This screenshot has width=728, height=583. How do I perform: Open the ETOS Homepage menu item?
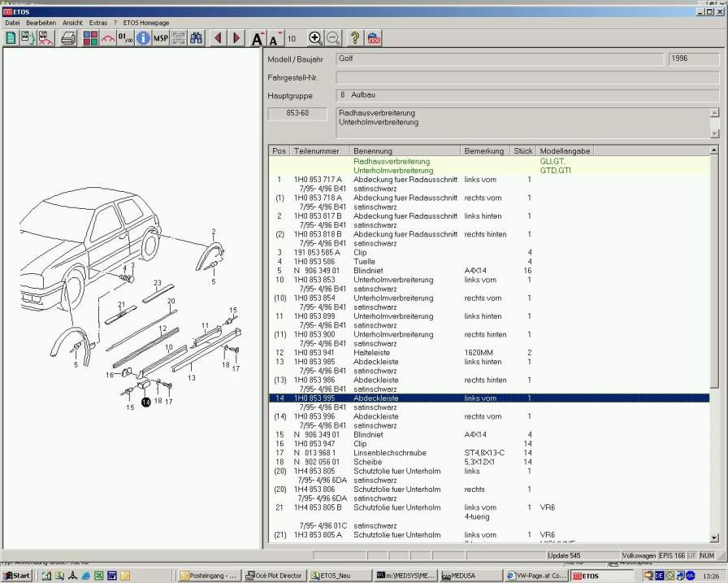pyautogui.click(x=146, y=23)
